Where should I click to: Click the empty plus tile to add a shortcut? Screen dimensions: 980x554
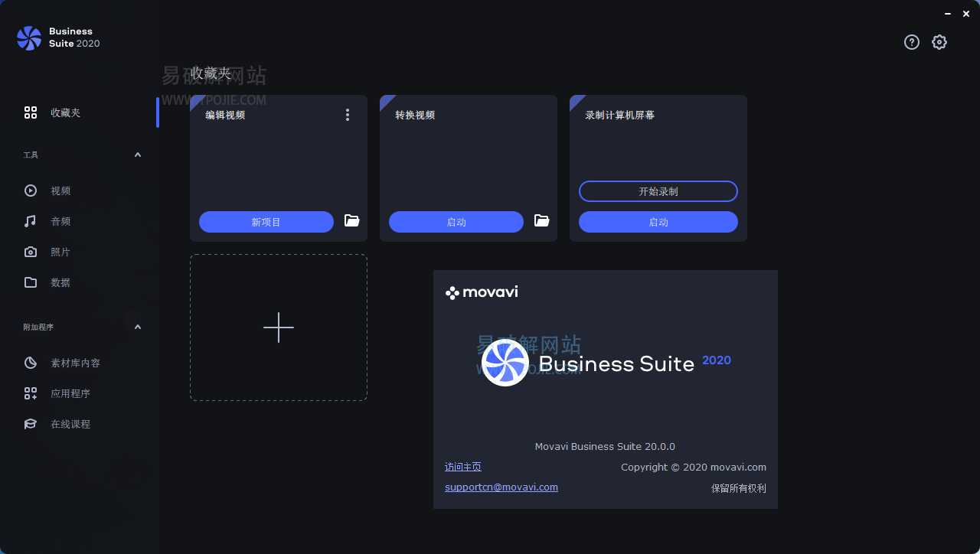278,328
